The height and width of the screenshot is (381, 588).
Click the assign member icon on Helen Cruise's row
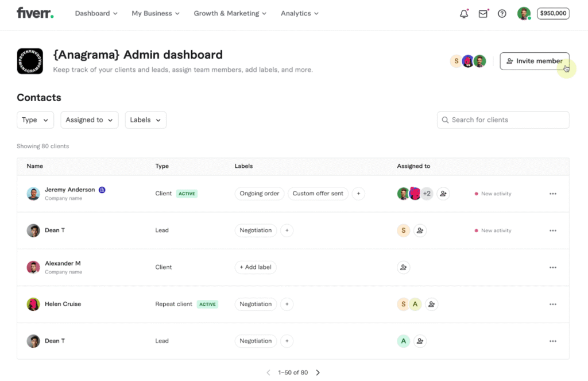point(431,304)
